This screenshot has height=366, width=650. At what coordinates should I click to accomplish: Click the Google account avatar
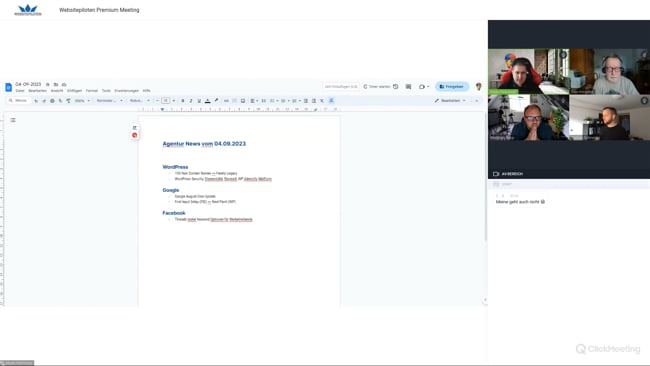(x=479, y=87)
